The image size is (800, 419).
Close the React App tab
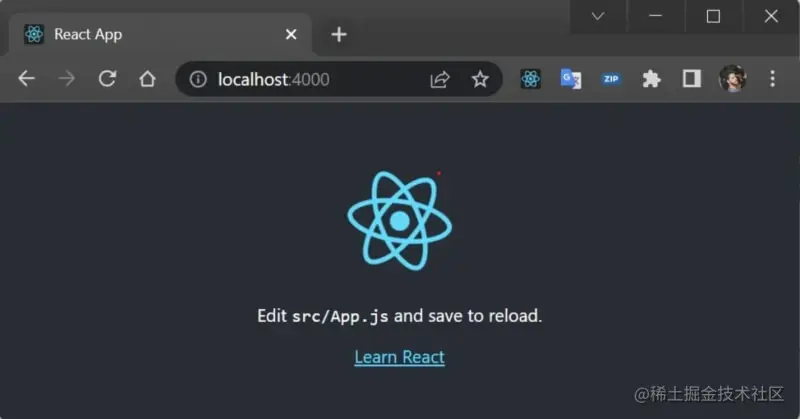(291, 34)
